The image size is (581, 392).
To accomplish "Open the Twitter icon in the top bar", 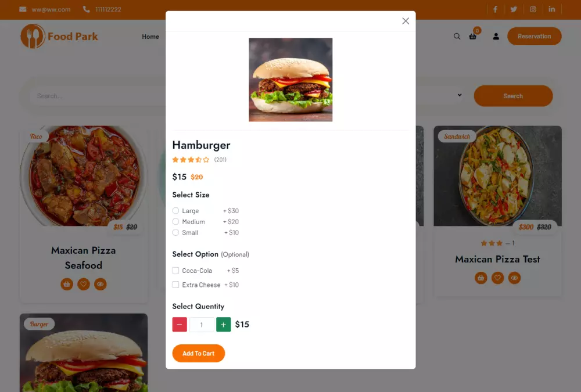I will [514, 9].
